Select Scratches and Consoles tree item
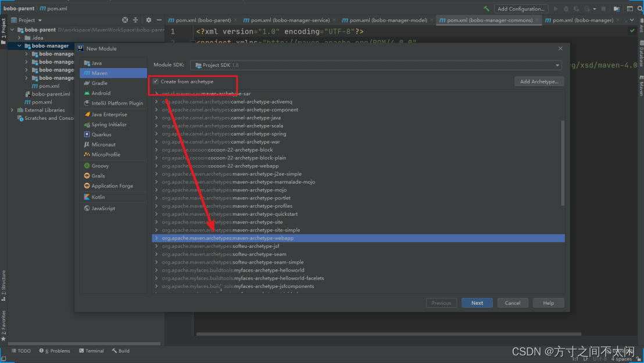The height and width of the screenshot is (363, 644). [45, 118]
